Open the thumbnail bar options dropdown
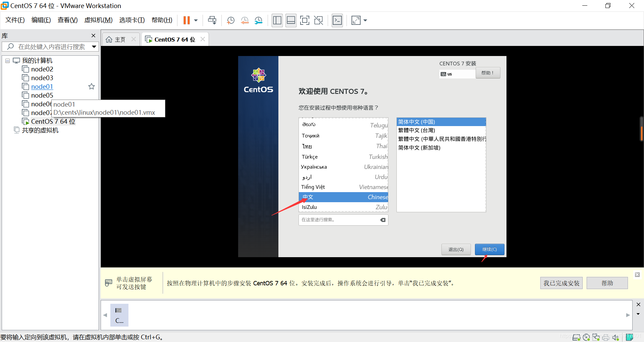Image resolution: width=644 pixels, height=342 pixels. coord(638,314)
